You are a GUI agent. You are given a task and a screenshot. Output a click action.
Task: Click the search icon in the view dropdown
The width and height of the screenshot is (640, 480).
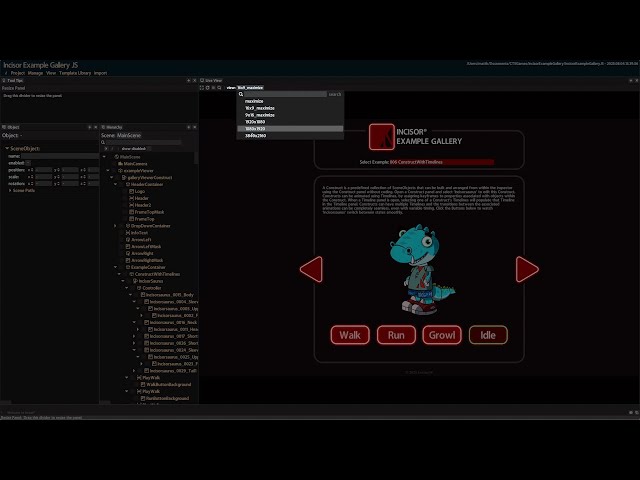[241, 94]
